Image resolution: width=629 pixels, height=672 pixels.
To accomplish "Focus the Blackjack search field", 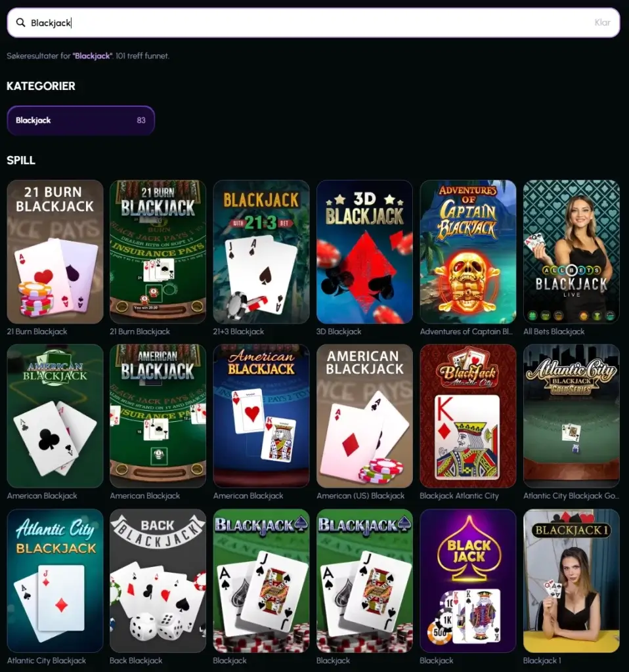I will [x=313, y=23].
